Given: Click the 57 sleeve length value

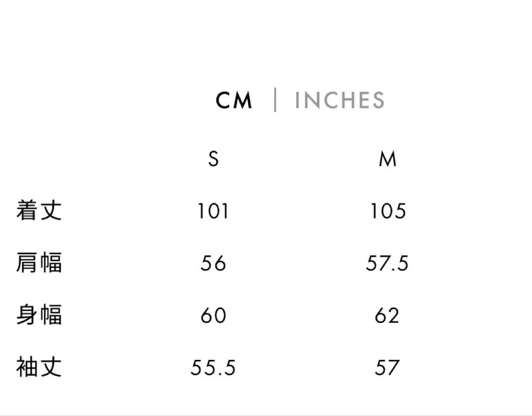Looking at the screenshot, I should click(387, 368).
